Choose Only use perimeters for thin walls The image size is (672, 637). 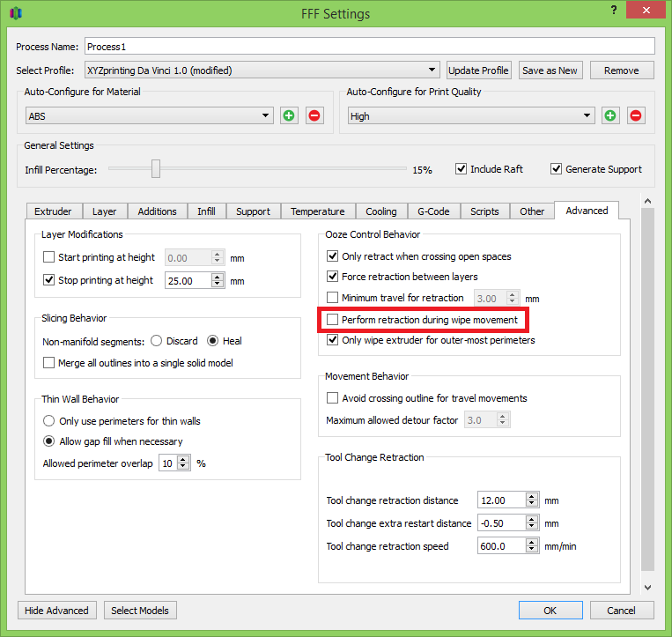[x=48, y=421]
